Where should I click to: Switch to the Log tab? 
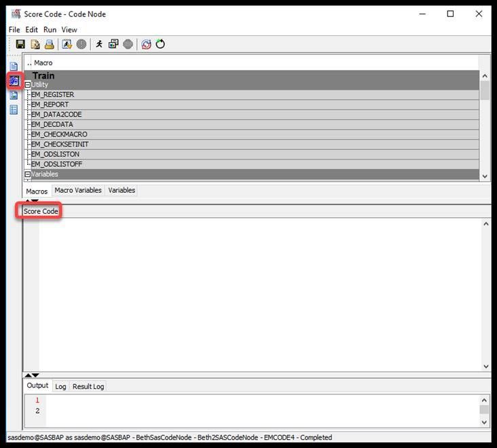[60, 386]
